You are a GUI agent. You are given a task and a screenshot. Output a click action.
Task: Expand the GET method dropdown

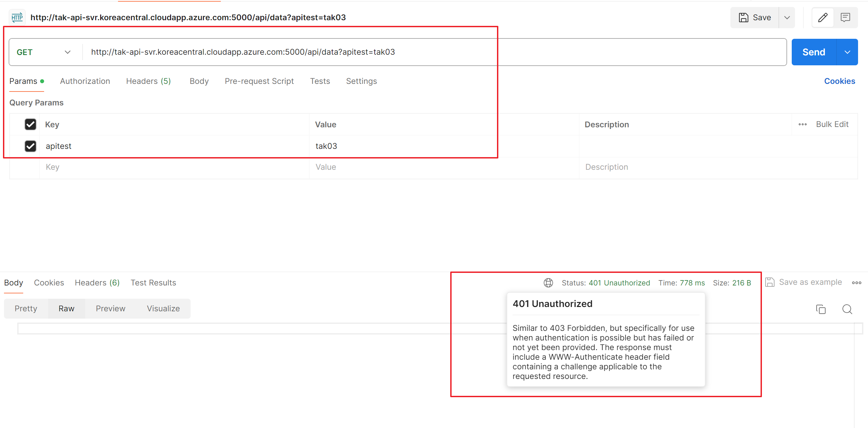click(67, 52)
